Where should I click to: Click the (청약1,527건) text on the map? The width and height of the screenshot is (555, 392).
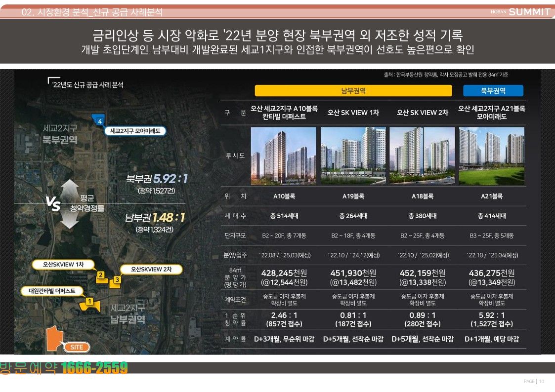click(156, 191)
